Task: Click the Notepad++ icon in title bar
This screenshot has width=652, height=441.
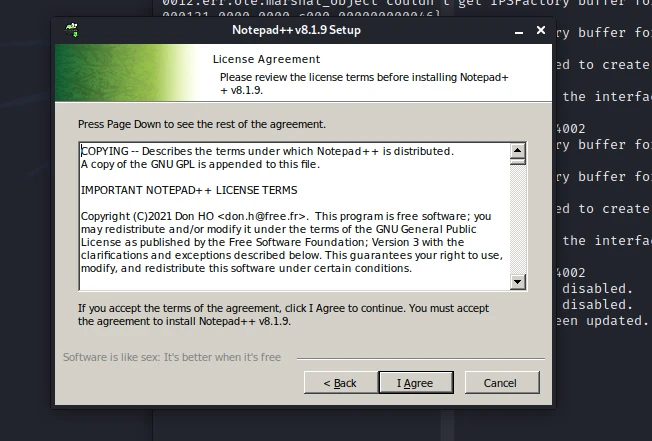Action: (x=71, y=30)
